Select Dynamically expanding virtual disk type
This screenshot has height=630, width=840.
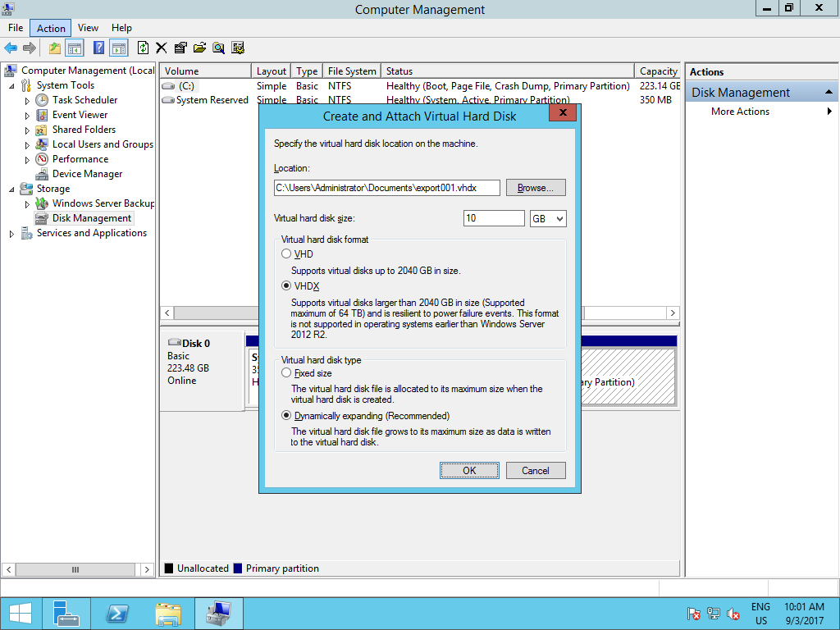(286, 416)
